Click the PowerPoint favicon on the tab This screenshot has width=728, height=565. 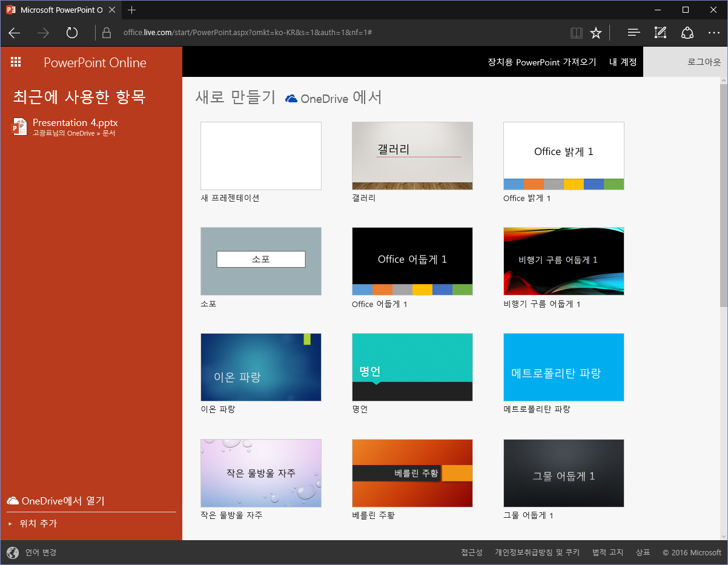pyautogui.click(x=11, y=10)
